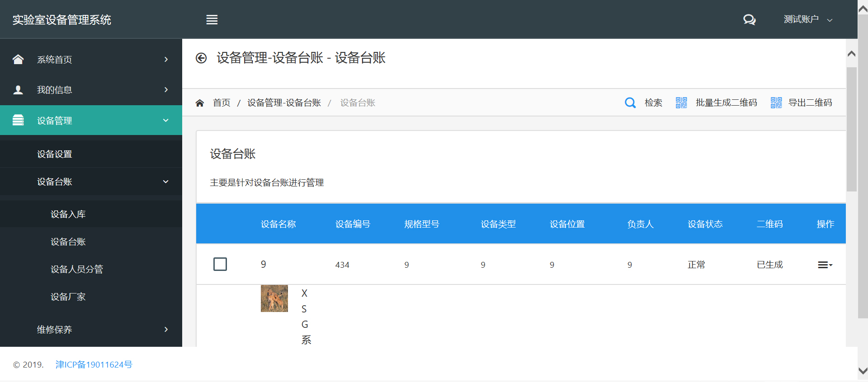Open the chat messages icon

tap(749, 20)
